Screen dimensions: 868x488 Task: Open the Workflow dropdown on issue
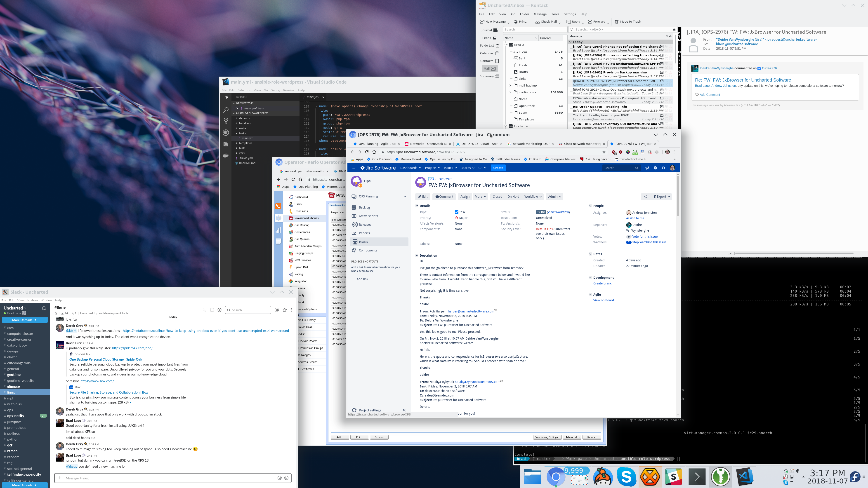(x=533, y=197)
